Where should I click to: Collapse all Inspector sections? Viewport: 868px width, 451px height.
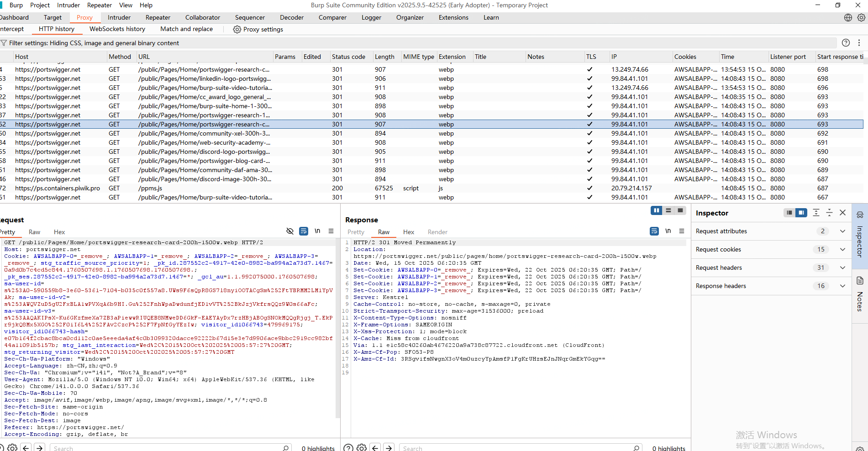coord(830,213)
